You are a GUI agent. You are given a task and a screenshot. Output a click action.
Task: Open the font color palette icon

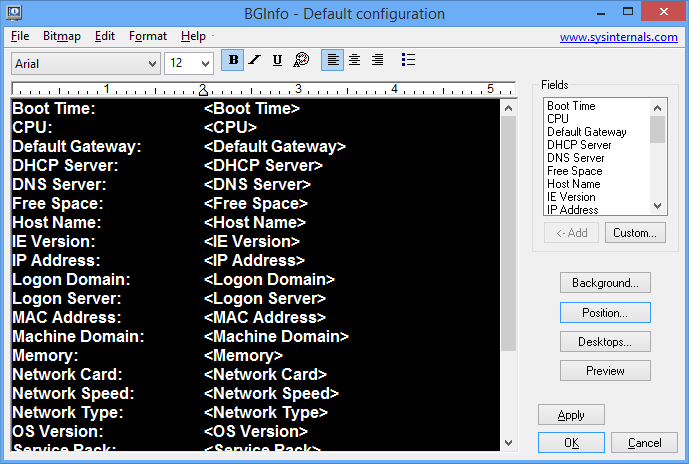[x=301, y=60]
